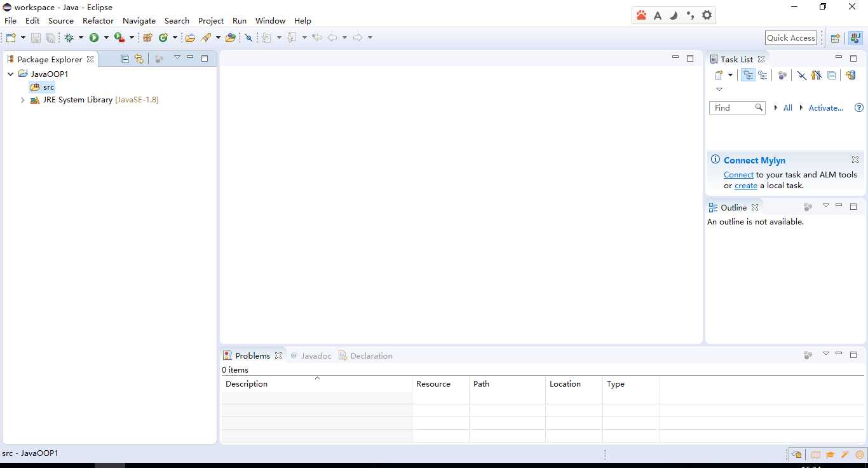
Task: Toggle Categorized view in Task List
Action: [749, 75]
